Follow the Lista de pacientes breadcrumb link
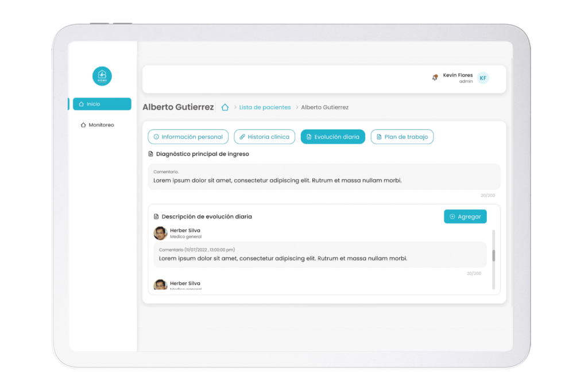588x392 pixels. [x=265, y=107]
